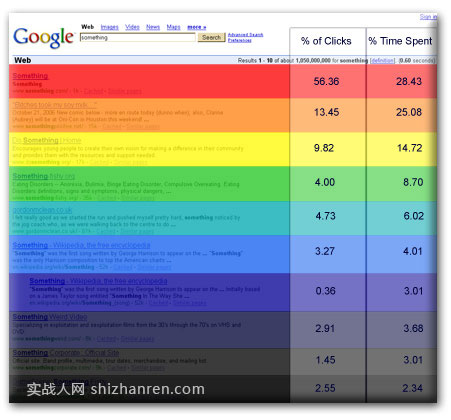Image resolution: width=451 pixels, height=420 pixels.
Task: Open the first result titled 'Something'
Action: pos(30,76)
